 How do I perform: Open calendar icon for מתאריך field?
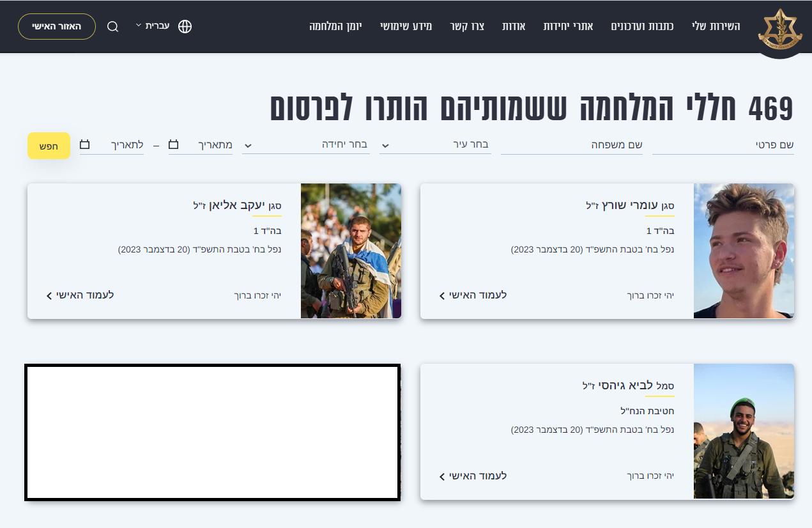pos(174,144)
